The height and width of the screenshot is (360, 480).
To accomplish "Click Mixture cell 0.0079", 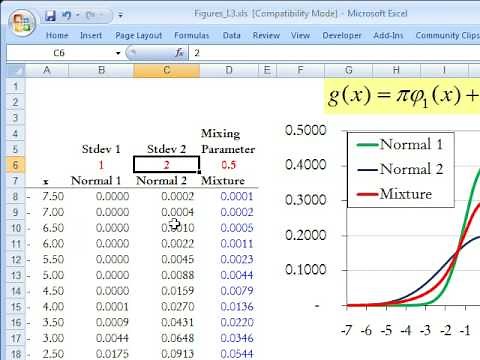I will pyautogui.click(x=229, y=291).
